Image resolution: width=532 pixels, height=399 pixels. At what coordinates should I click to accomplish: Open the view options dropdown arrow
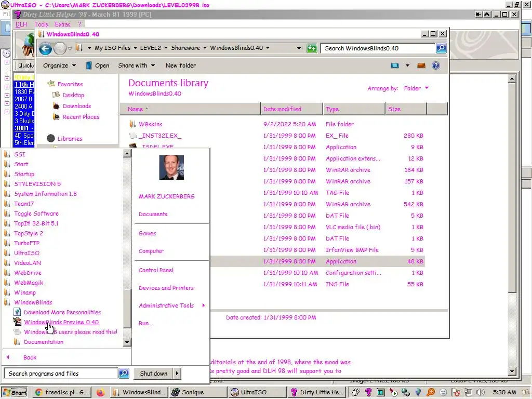pyautogui.click(x=407, y=65)
